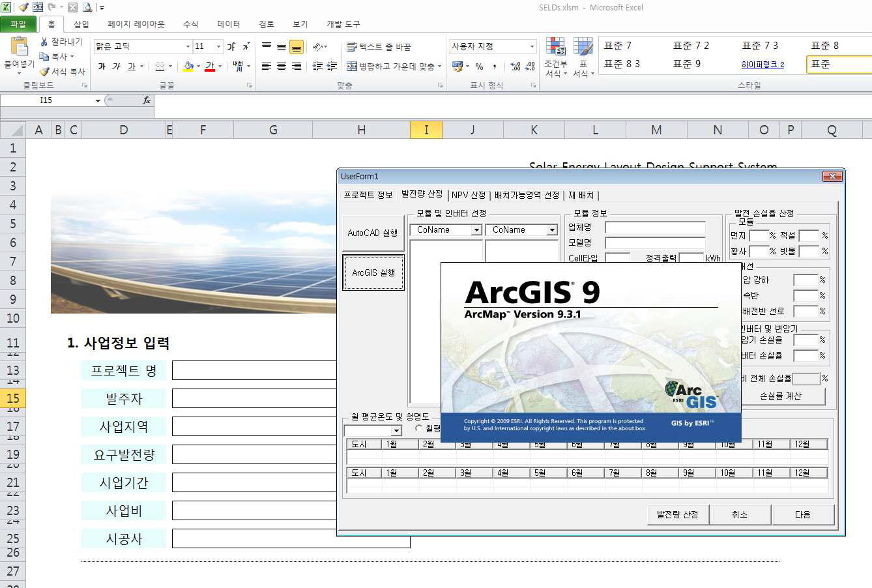Toggle italic text formatting

coord(116,66)
